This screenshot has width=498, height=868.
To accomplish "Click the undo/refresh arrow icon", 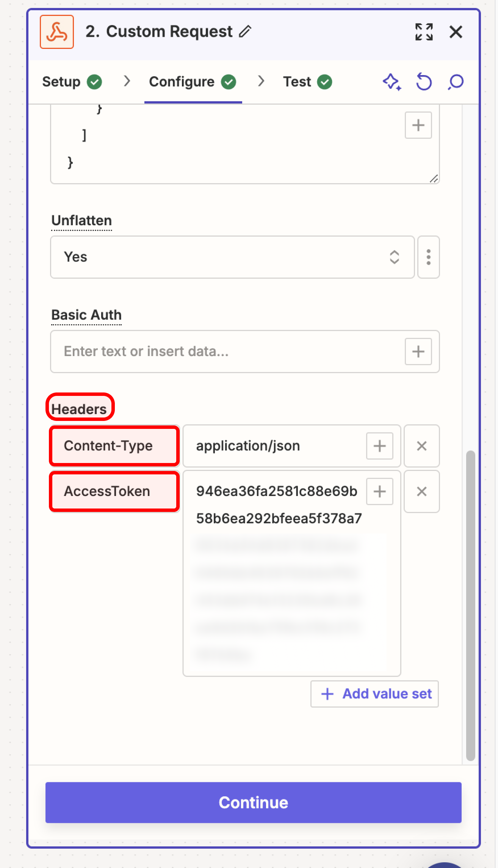I will (424, 82).
